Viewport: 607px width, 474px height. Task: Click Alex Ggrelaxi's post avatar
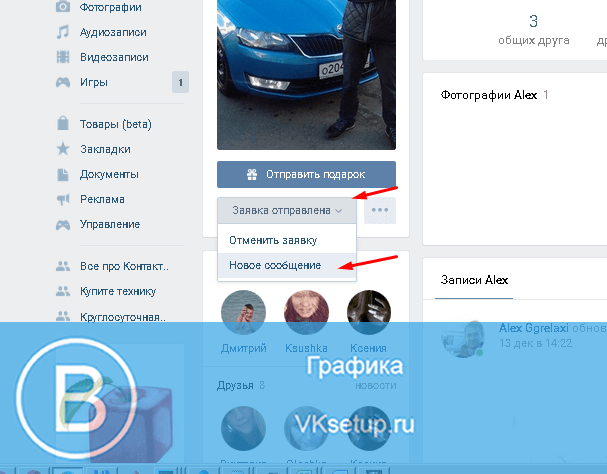coord(463,336)
